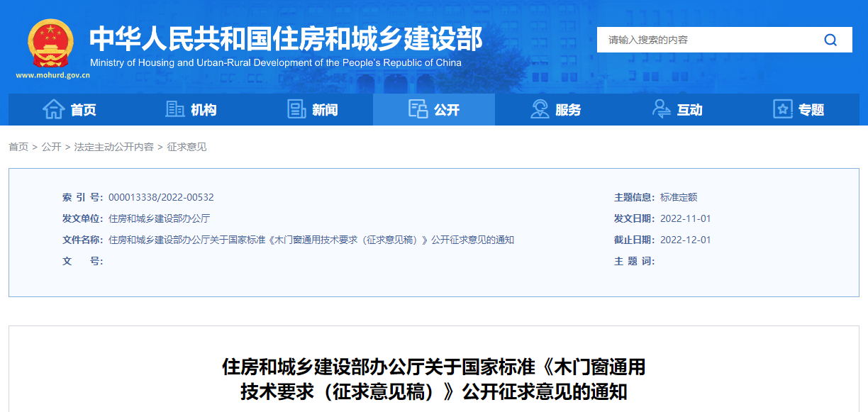Viewport: 868px width, 412px height.
Task: Click the search magnifier icon
Action: [830, 40]
